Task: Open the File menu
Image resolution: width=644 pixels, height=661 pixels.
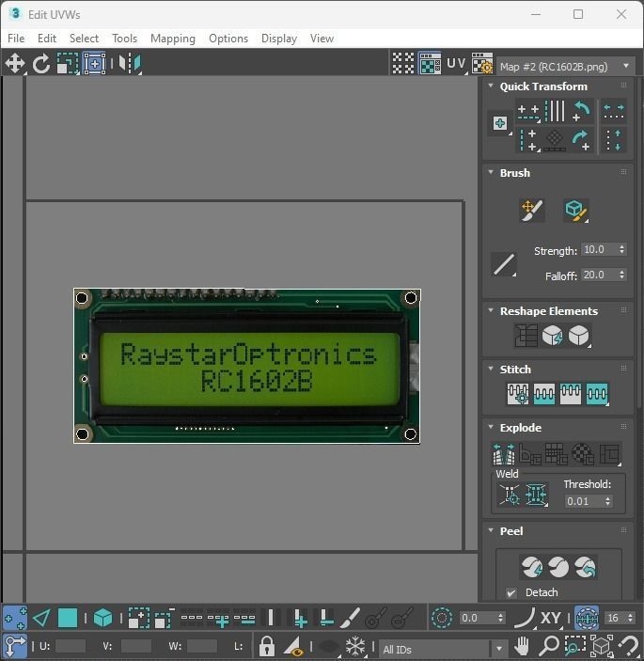Action: coord(16,39)
